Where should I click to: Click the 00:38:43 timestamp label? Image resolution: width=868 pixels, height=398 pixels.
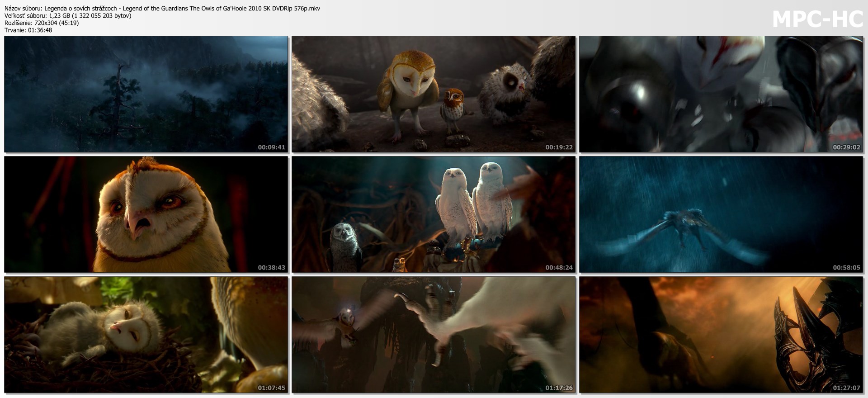271,268
